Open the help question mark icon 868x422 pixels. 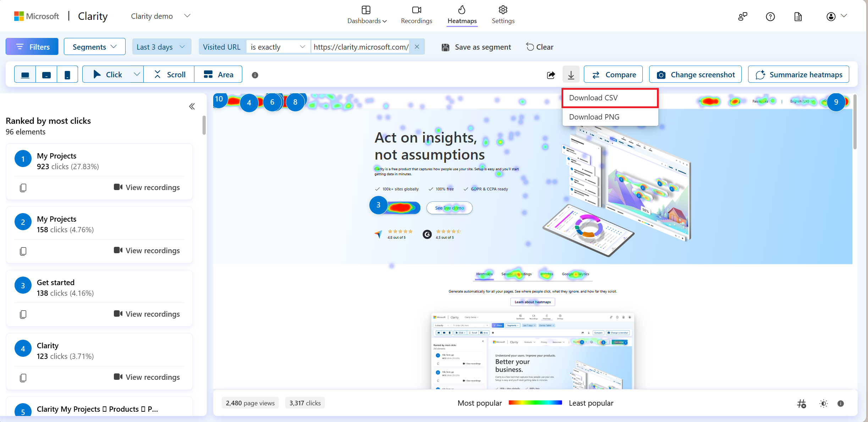point(770,16)
